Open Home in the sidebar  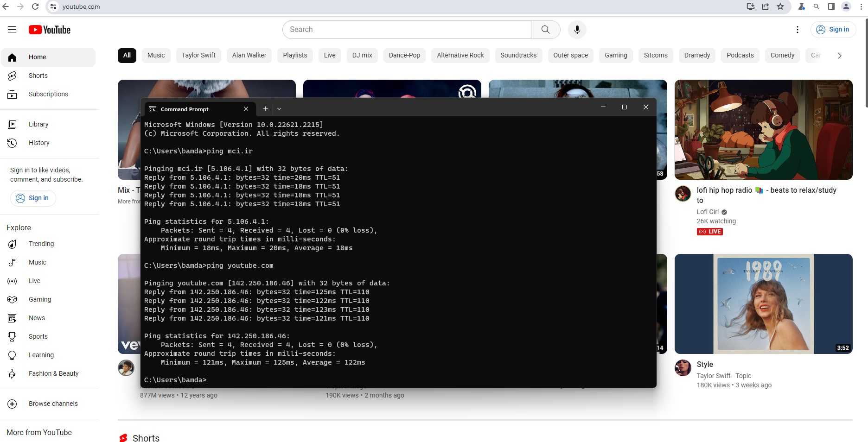click(48, 57)
